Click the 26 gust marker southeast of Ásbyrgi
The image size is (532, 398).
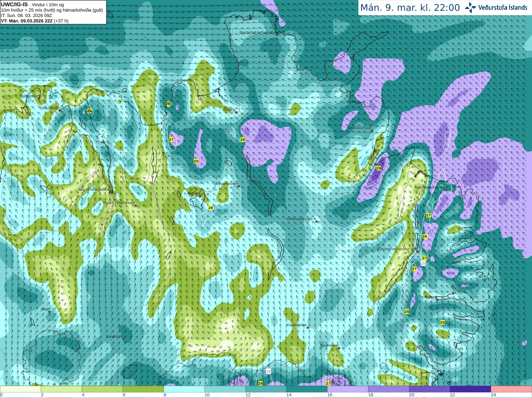(x=243, y=140)
